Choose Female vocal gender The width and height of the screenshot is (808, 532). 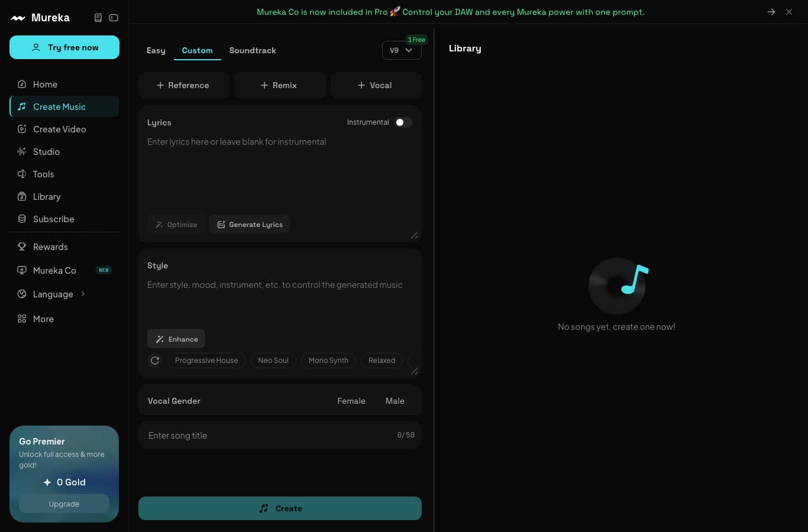point(351,401)
